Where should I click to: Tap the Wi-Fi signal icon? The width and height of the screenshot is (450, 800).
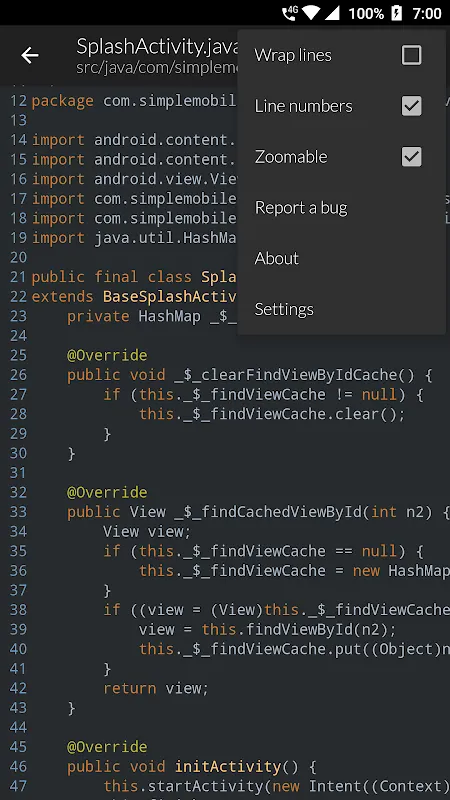tap(311, 13)
